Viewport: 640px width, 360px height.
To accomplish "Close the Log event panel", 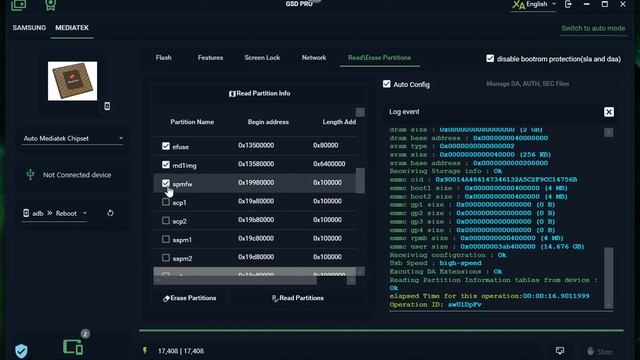I will pyautogui.click(x=609, y=112).
